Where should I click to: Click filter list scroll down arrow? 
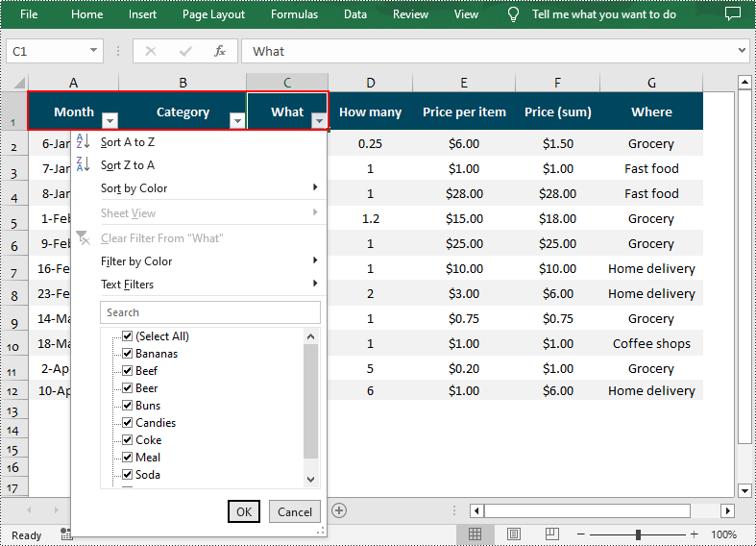311,480
